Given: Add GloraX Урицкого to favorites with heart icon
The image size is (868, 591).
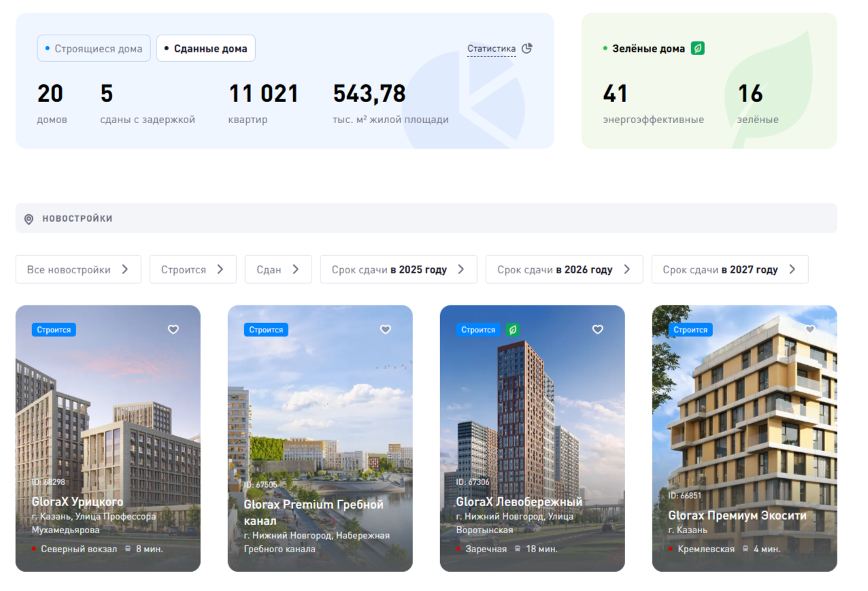Looking at the screenshot, I should (x=173, y=329).
